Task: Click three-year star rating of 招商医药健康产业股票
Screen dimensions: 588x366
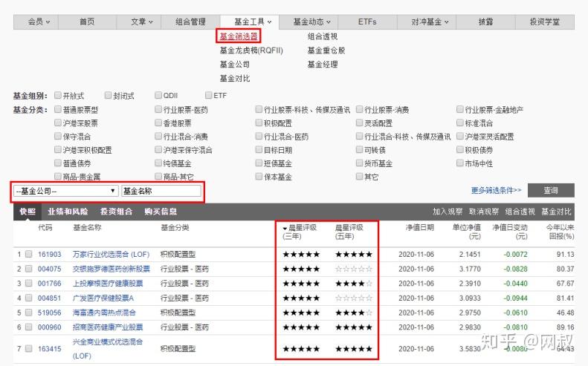Action: (x=301, y=327)
